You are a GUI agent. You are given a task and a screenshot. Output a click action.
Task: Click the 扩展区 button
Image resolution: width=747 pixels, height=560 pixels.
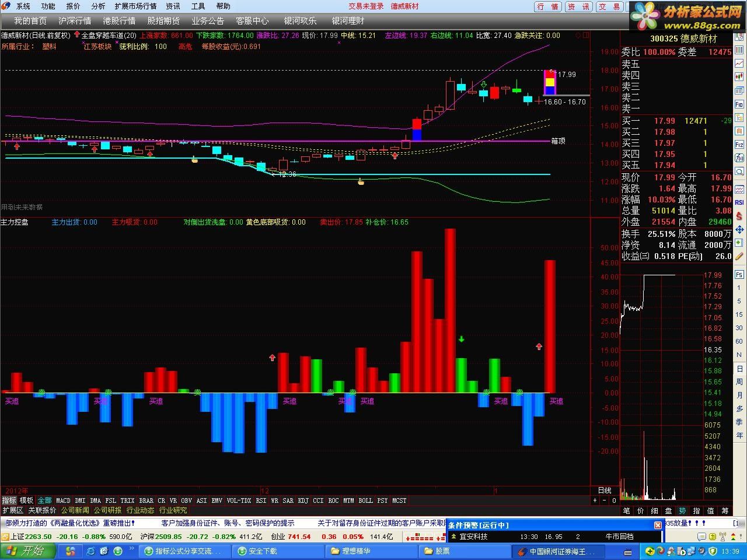tap(13, 510)
